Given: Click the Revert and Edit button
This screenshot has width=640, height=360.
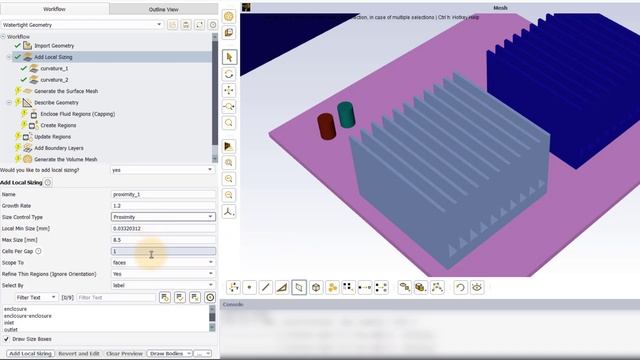Looking at the screenshot, I should [x=79, y=353].
